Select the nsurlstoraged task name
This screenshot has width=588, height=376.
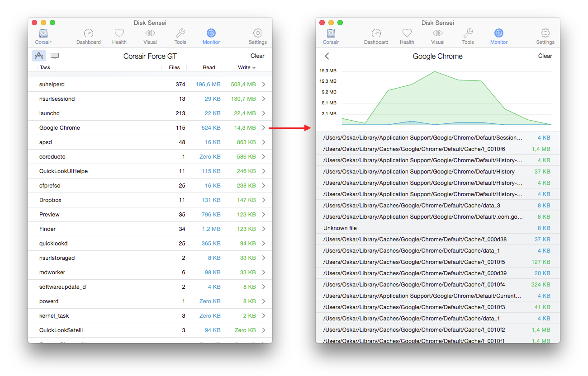(57, 258)
